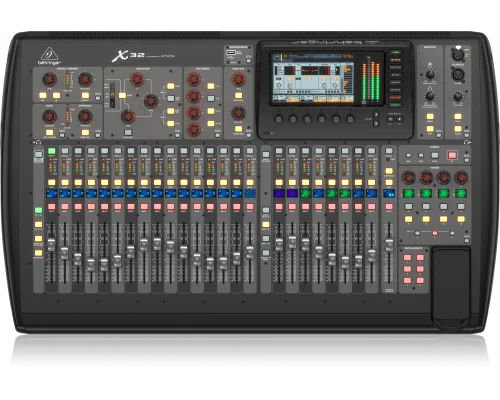500x400 pixels.
Task: Click the X32 logo on the console
Action: point(128,56)
